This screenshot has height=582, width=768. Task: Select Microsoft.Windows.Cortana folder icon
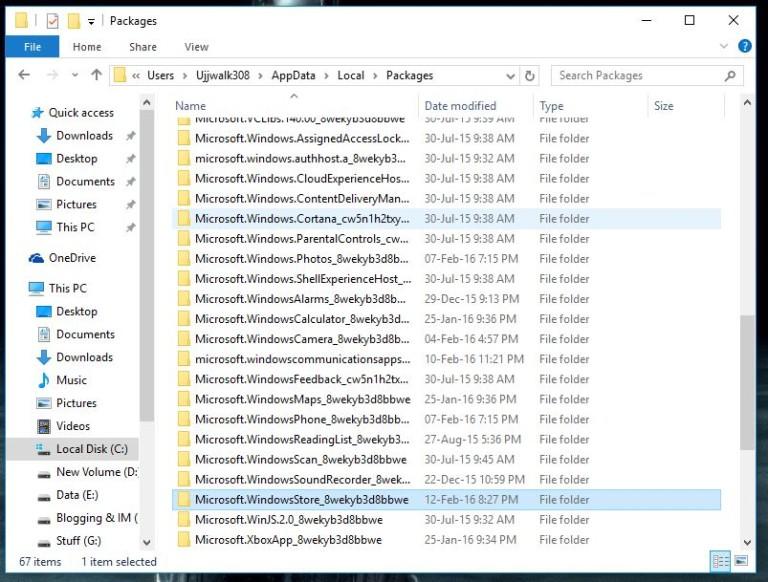[184, 219]
